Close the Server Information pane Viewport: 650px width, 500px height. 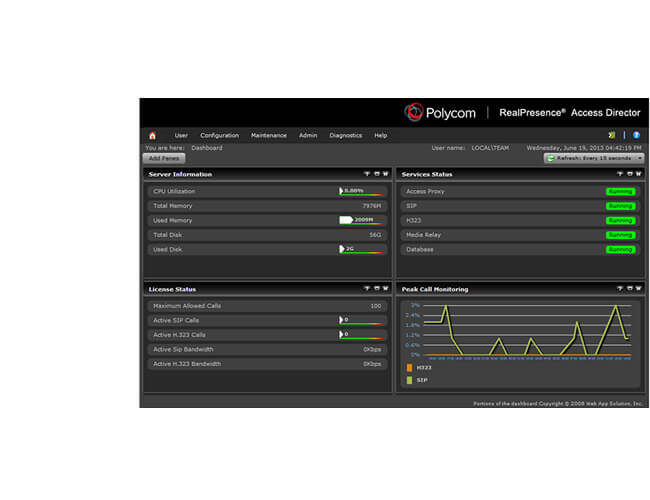point(386,174)
